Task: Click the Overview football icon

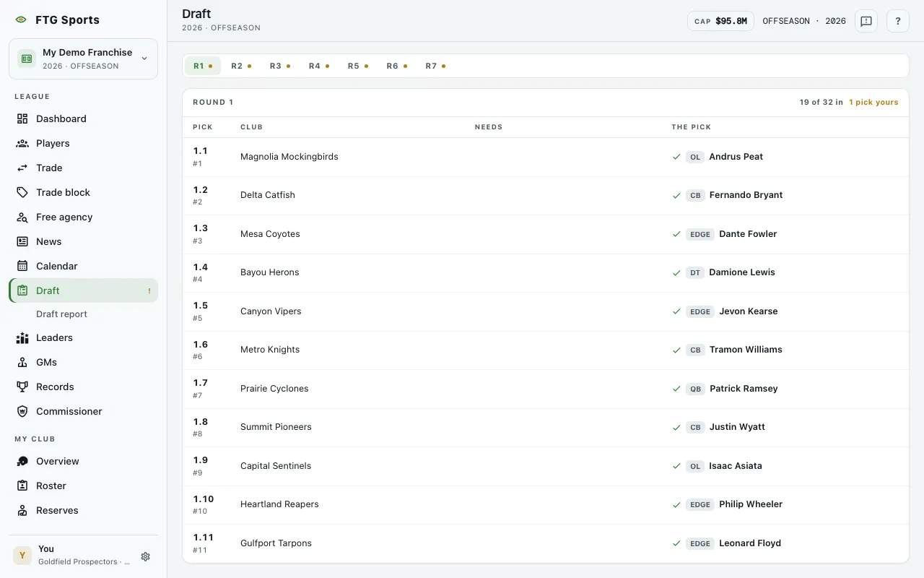Action: click(22, 461)
